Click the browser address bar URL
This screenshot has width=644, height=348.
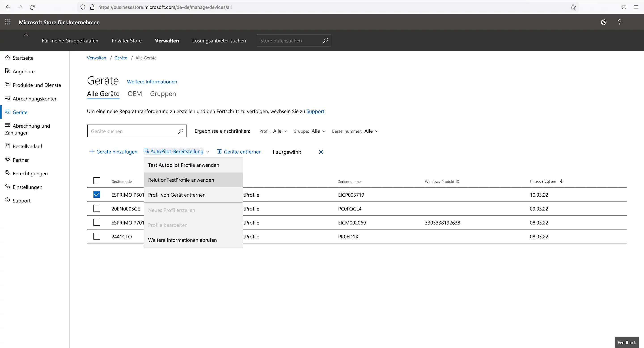165,7
